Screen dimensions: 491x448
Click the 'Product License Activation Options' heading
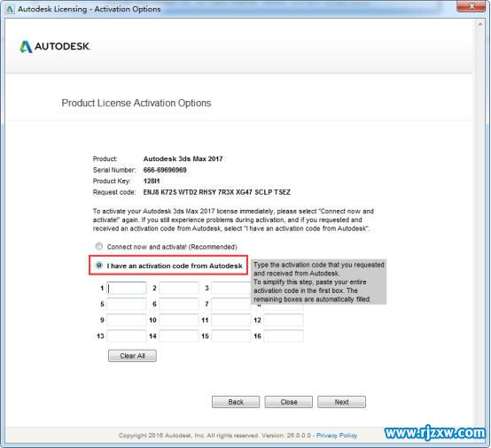point(136,103)
